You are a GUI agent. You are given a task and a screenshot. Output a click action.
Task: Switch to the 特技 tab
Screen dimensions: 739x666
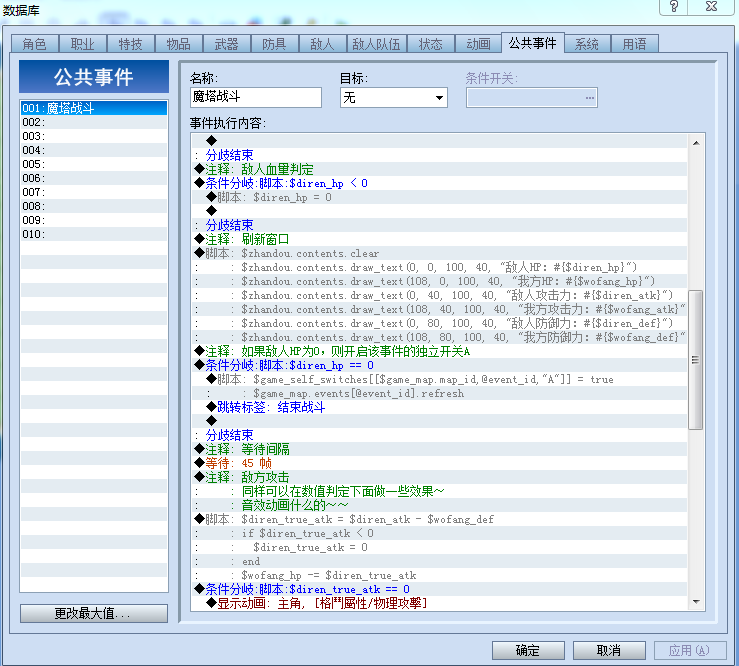131,44
